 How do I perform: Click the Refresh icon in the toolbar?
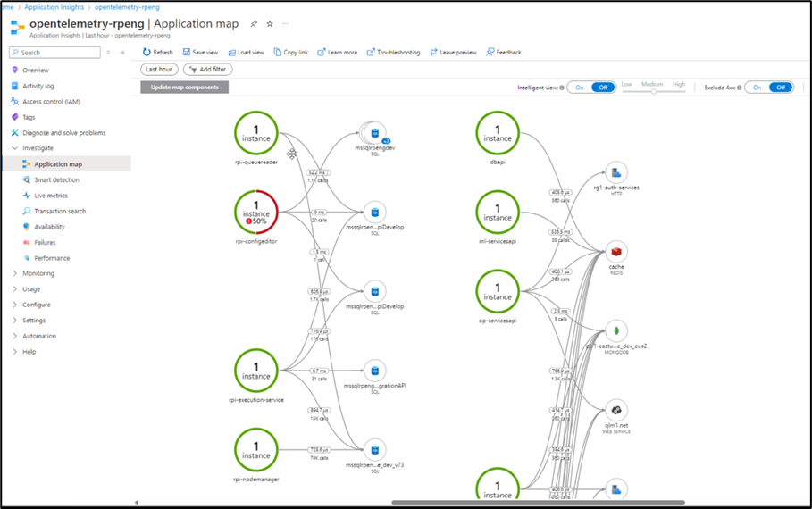146,53
